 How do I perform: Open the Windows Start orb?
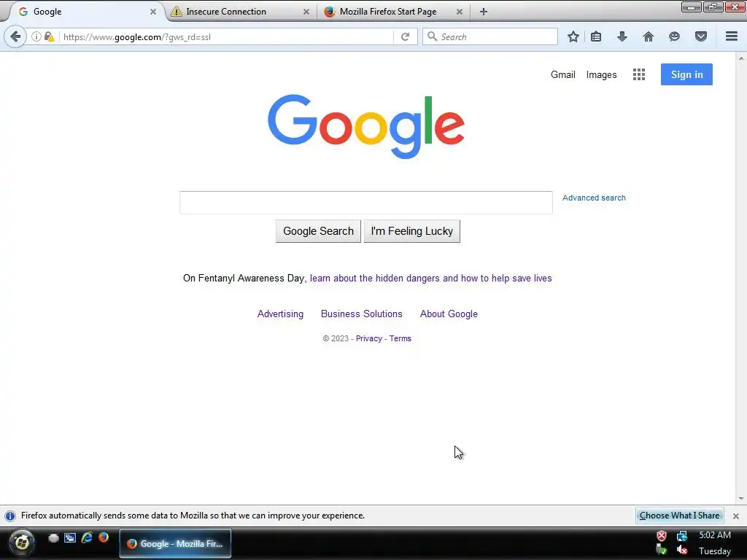(22, 542)
